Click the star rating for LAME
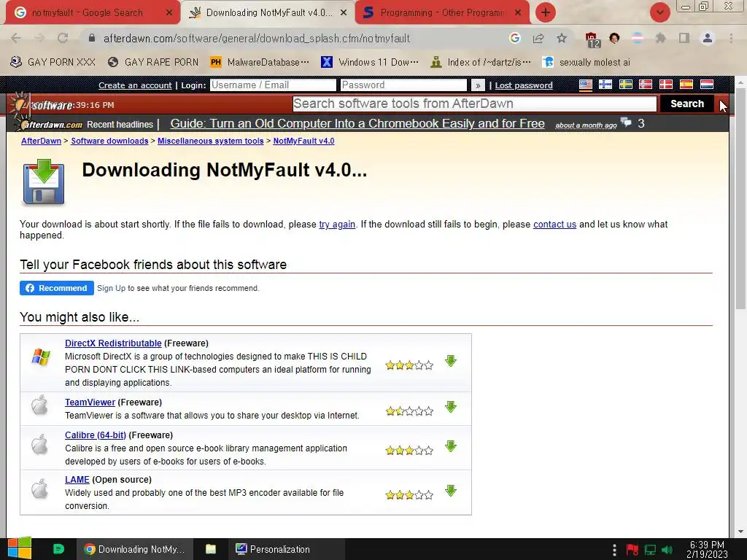The image size is (747, 560). pos(409,495)
